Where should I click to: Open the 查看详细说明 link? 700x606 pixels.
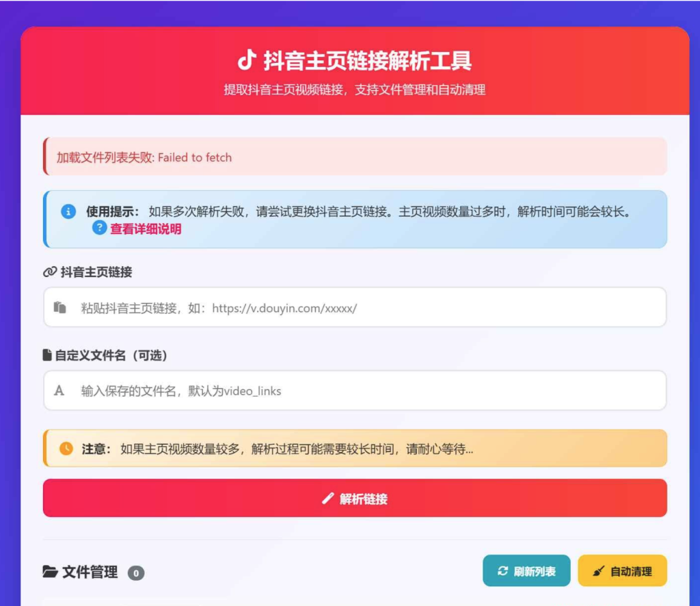(146, 229)
